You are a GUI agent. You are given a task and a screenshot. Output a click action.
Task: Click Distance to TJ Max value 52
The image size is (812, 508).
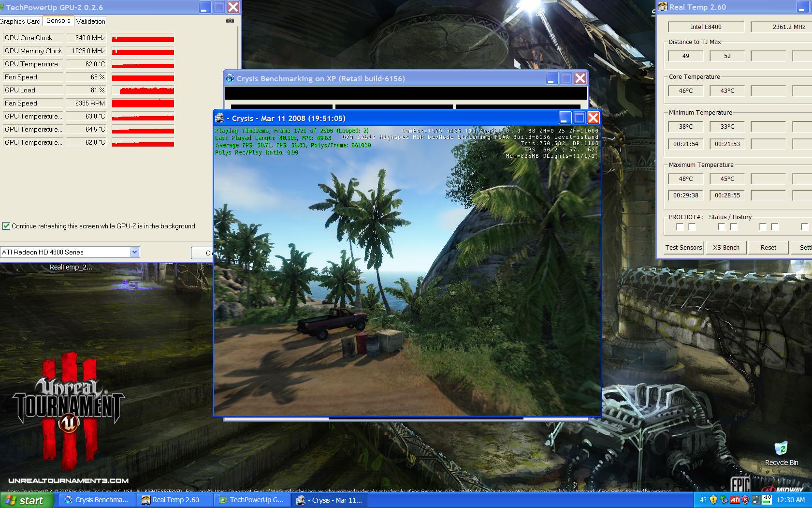point(727,56)
